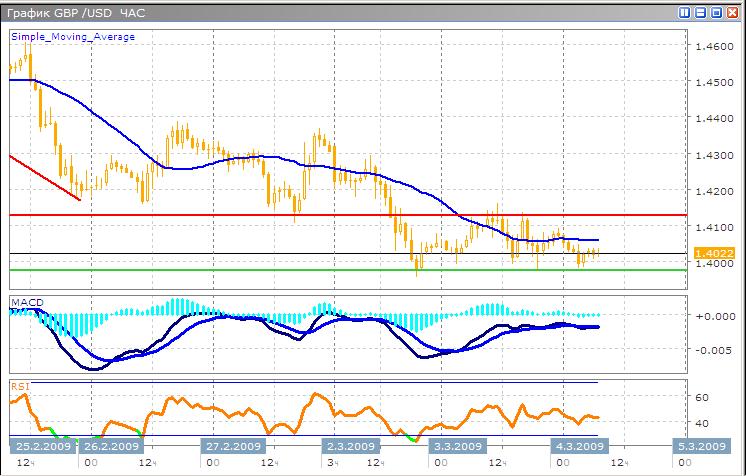The image size is (746, 476).
Task: Select the 5.3.2009 date marker
Action: coord(706,446)
